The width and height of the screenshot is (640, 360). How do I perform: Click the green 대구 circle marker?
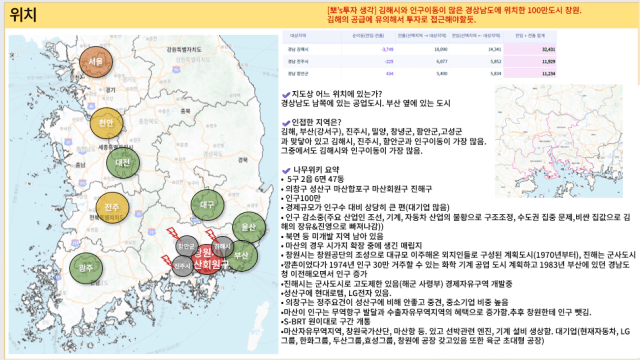point(207,204)
